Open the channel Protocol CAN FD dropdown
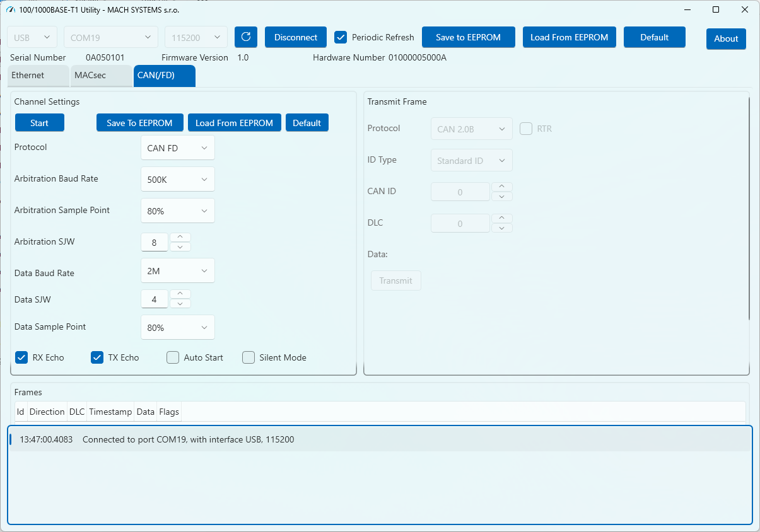The height and width of the screenshot is (532, 760). click(x=177, y=148)
